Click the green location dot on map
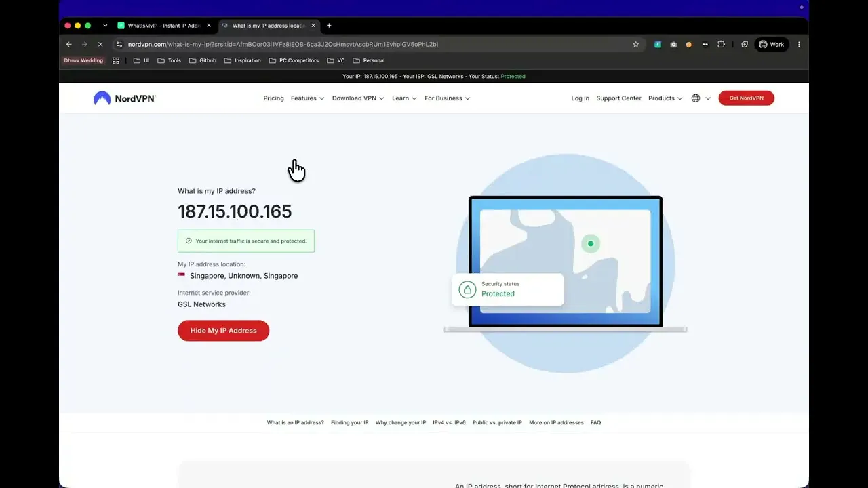The width and height of the screenshot is (868, 488). pos(591,243)
